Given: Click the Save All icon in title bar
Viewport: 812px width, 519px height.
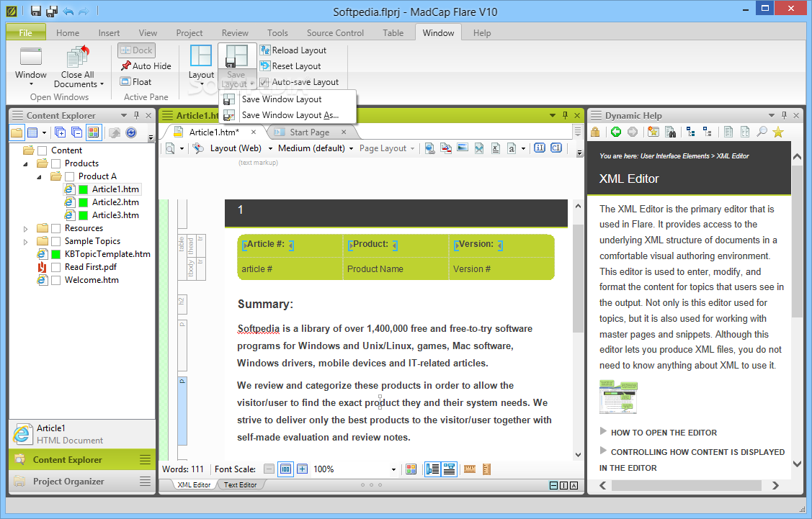Looking at the screenshot, I should click(52, 10).
